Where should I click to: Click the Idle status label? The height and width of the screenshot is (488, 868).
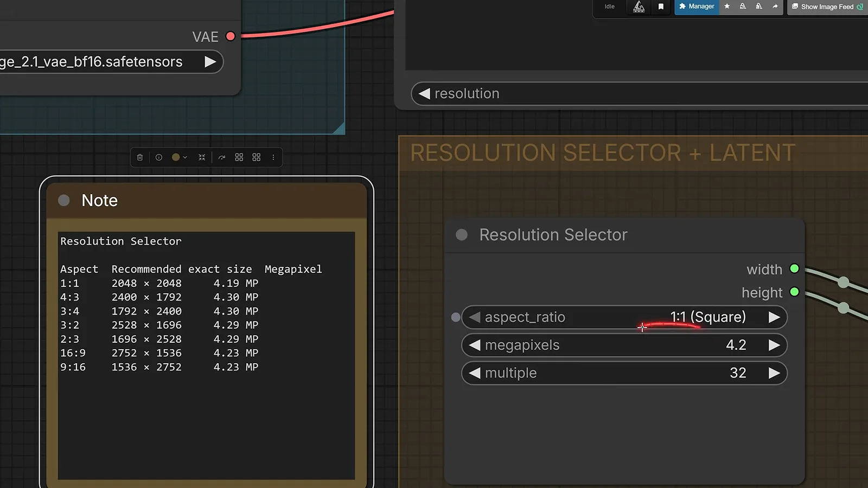610,7
